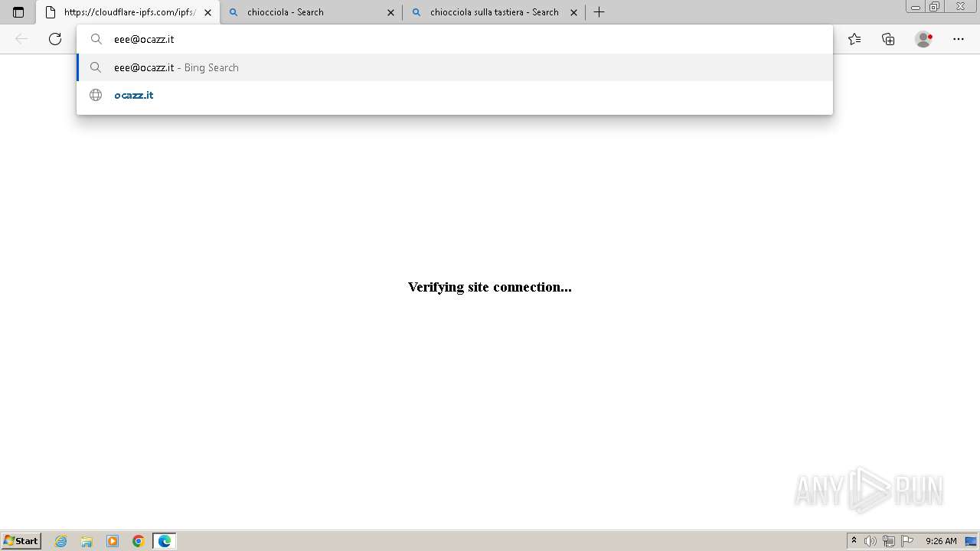Click the browser Back arrow

point(21,39)
